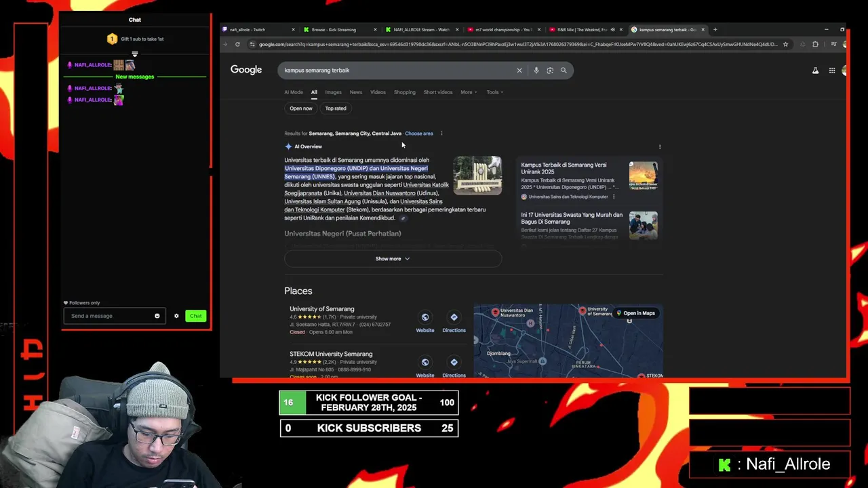The height and width of the screenshot is (488, 868).
Task: Toggle the Open now filter
Action: (301, 108)
